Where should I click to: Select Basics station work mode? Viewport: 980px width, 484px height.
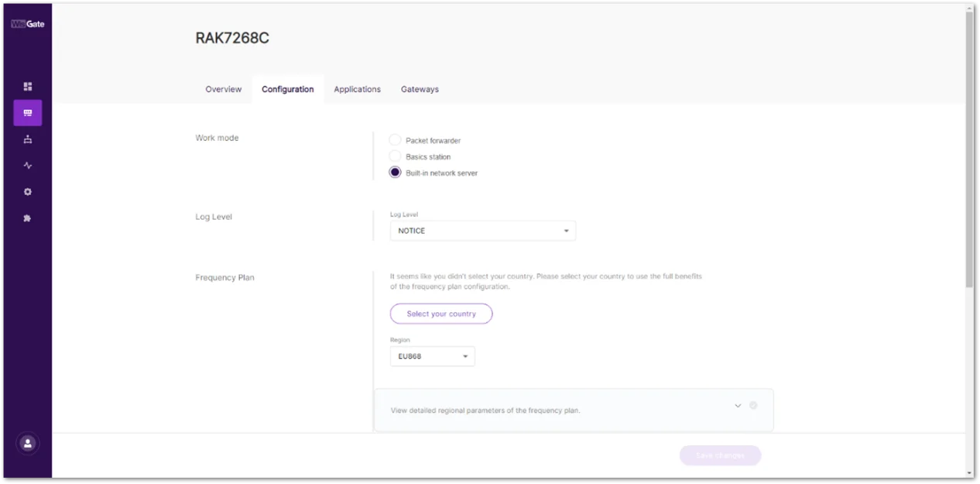(x=395, y=156)
